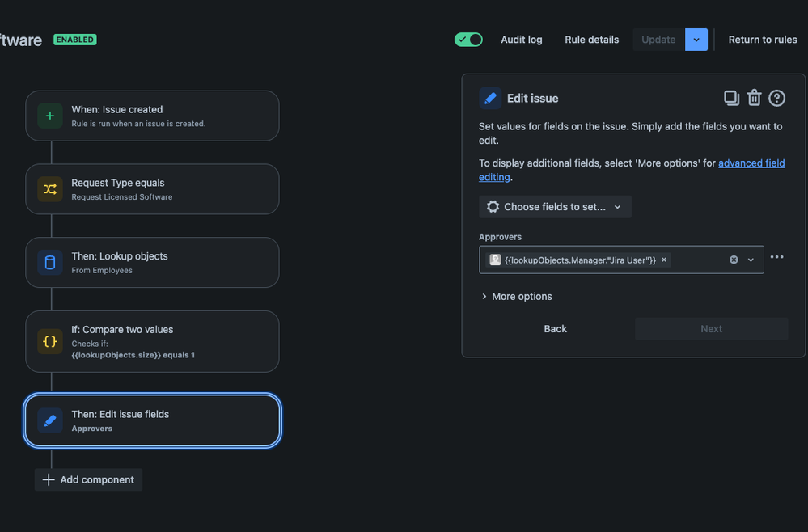This screenshot has width=808, height=532.
Task: Click the Back button
Action: [555, 328]
